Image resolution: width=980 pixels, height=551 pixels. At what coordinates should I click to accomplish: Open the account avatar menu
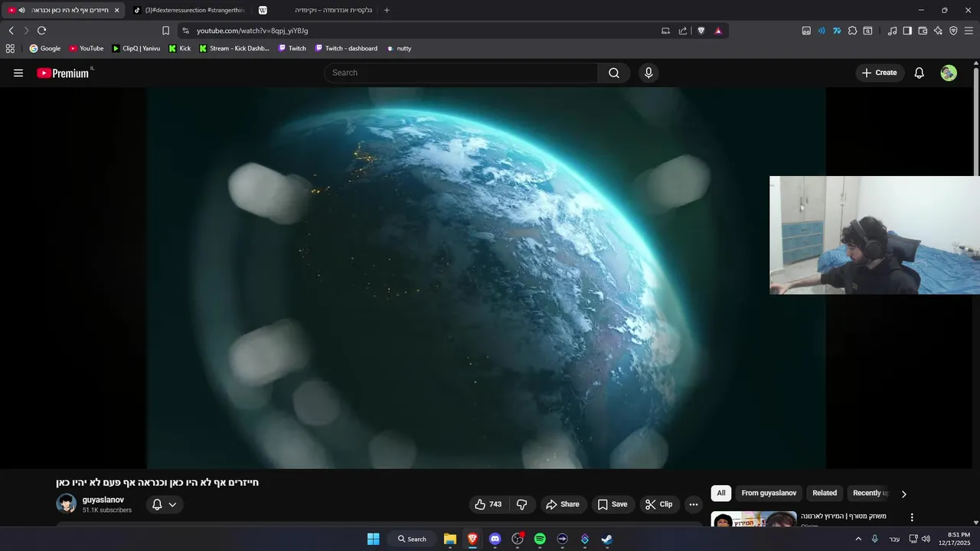949,73
